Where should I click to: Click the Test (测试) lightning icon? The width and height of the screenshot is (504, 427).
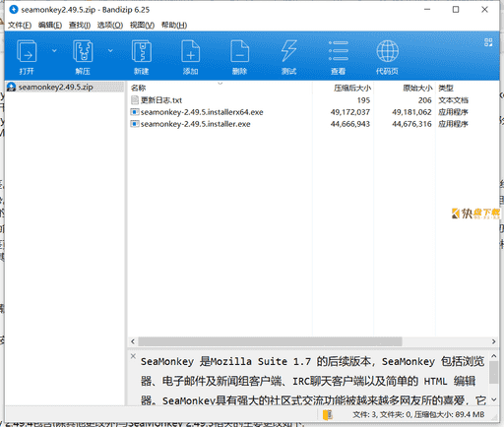point(288,51)
